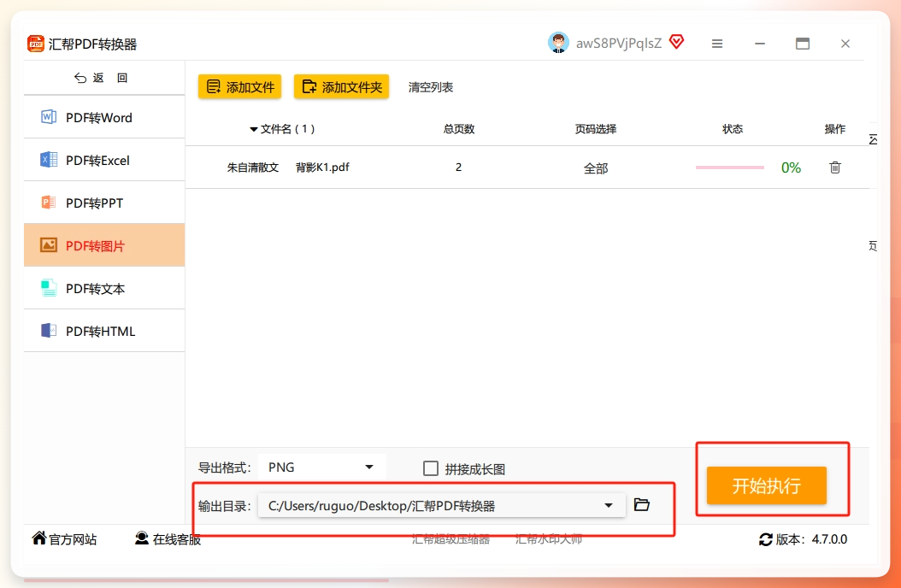This screenshot has width=901, height=588.
Task: Click the pink progress bar for 背影K1.pdf
Action: click(x=730, y=168)
